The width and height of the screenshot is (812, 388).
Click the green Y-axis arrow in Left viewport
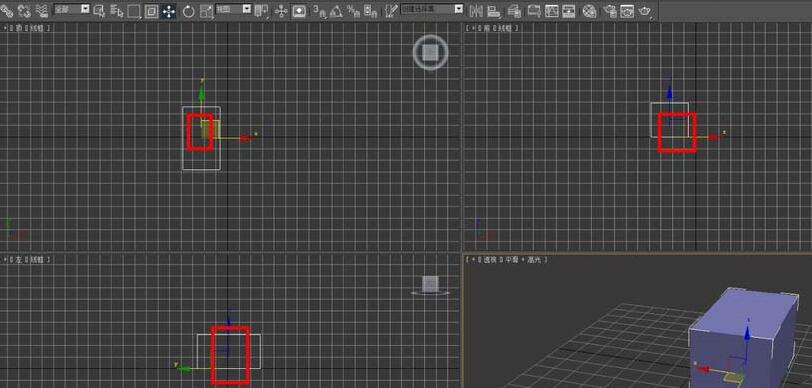coord(184,368)
